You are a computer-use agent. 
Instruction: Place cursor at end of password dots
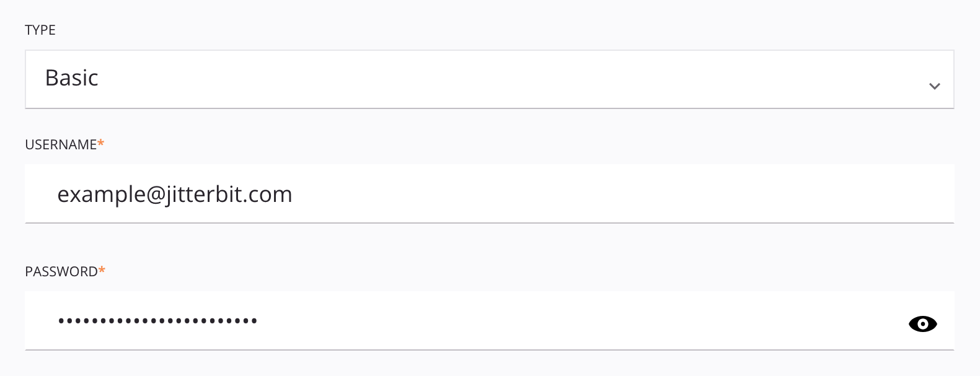point(258,321)
